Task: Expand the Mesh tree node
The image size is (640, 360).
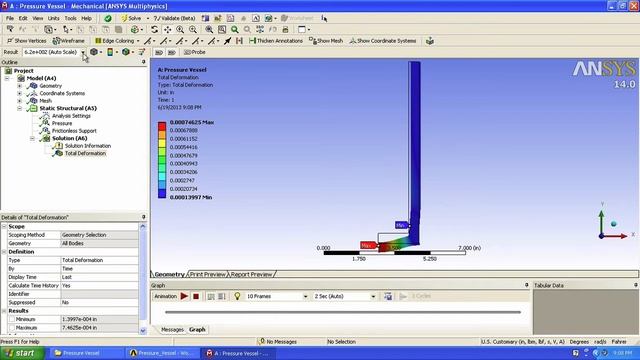Action: point(20,101)
